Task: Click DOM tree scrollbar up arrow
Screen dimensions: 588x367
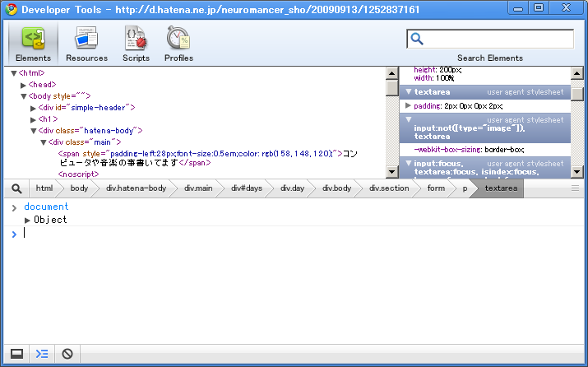Action: 392,73
